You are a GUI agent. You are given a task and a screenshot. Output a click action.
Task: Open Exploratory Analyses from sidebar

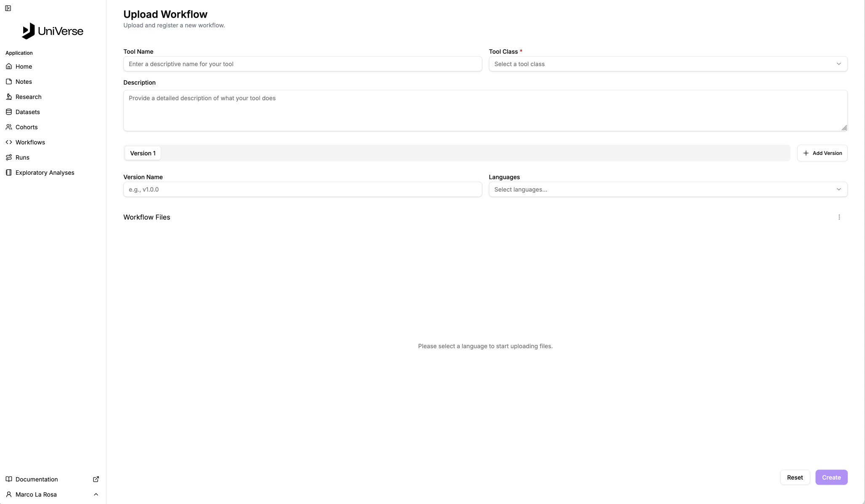(x=45, y=173)
